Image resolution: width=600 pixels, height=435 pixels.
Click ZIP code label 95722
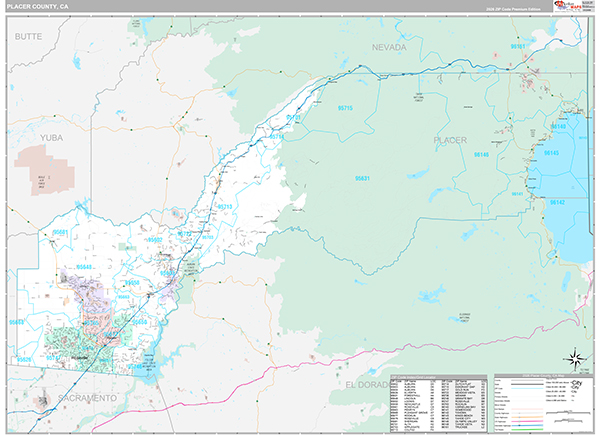tap(185, 234)
